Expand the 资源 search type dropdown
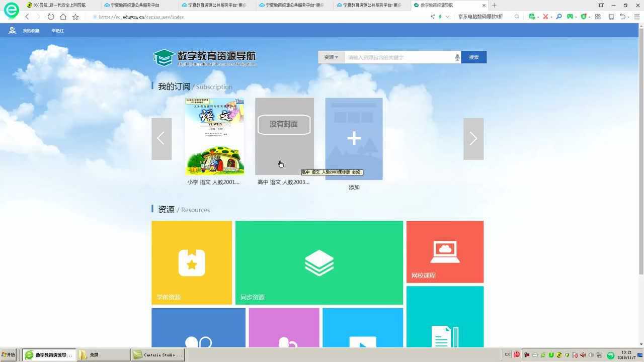The height and width of the screenshot is (362, 644). pyautogui.click(x=331, y=57)
